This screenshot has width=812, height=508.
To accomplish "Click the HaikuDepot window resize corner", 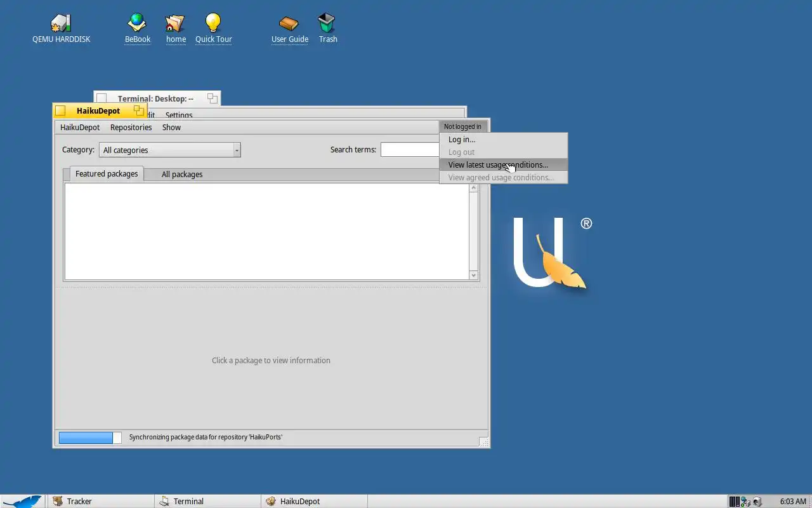I will [483, 442].
